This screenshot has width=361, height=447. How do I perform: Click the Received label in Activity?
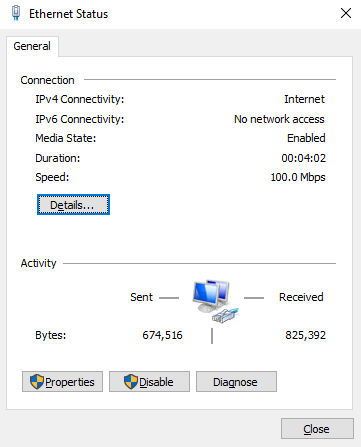point(301,297)
